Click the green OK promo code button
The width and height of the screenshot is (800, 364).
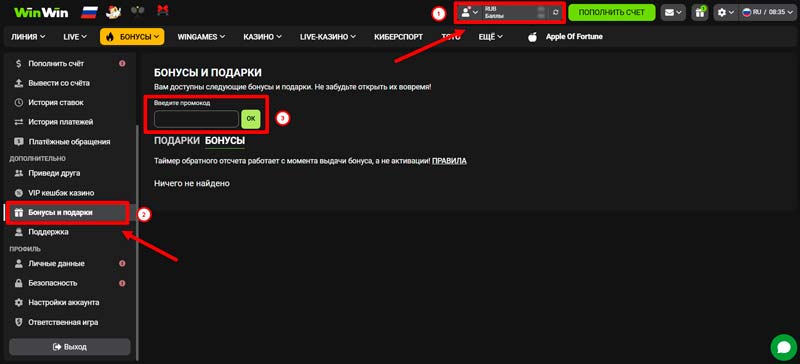251,118
